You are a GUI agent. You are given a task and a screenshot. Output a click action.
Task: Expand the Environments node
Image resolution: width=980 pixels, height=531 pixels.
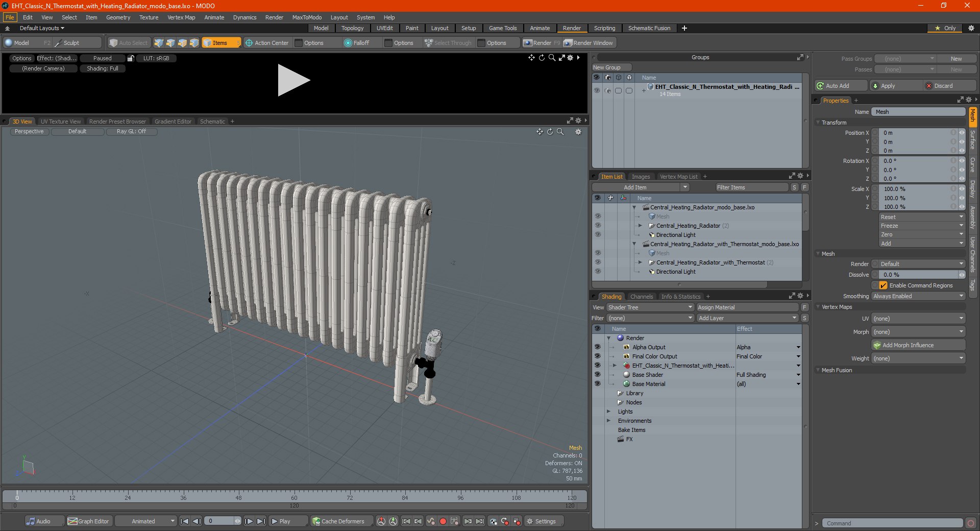tap(608, 421)
